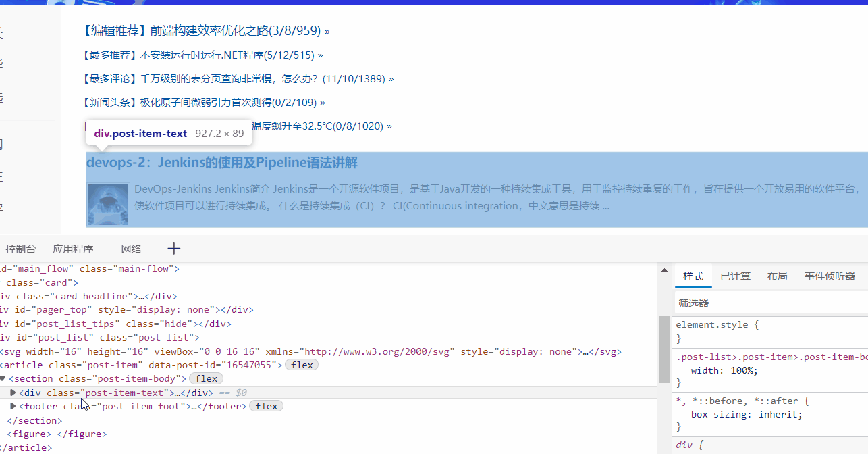Select the pager_top div line
This screenshot has height=454, width=868.
click(x=126, y=309)
